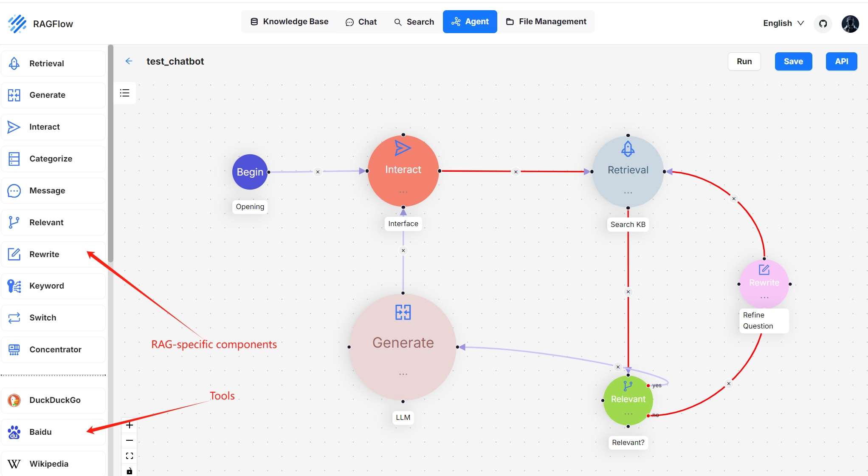
Task: Select the Message component in sidebar
Action: click(x=53, y=191)
